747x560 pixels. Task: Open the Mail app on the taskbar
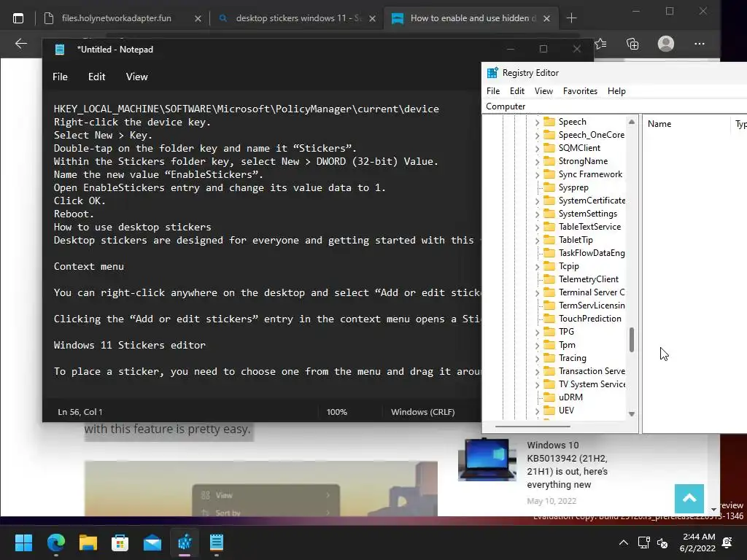152,542
